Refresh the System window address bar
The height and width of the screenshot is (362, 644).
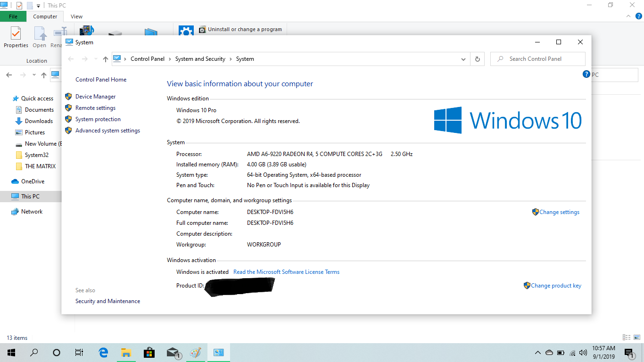tap(477, 59)
